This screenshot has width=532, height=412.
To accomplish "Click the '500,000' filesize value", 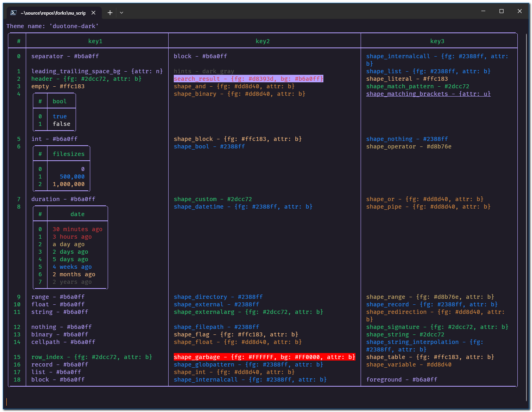I will [72, 177].
